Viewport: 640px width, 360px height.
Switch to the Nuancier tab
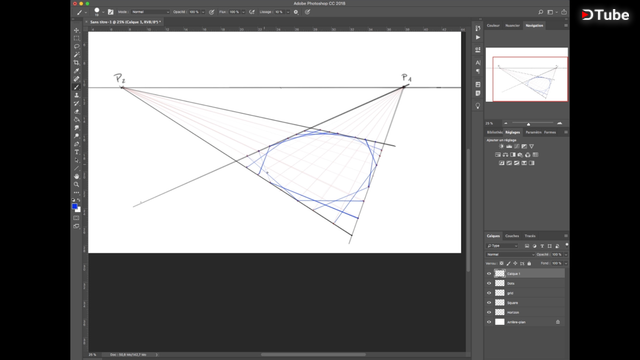point(513,25)
